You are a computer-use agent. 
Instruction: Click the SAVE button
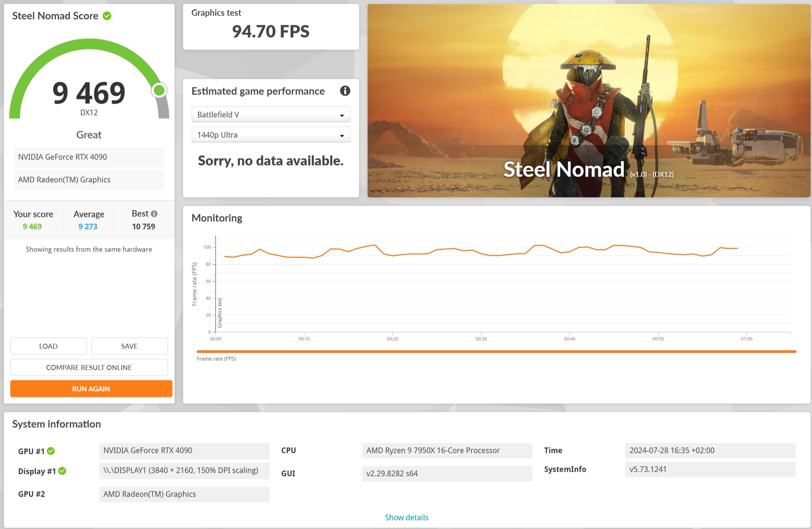(129, 346)
